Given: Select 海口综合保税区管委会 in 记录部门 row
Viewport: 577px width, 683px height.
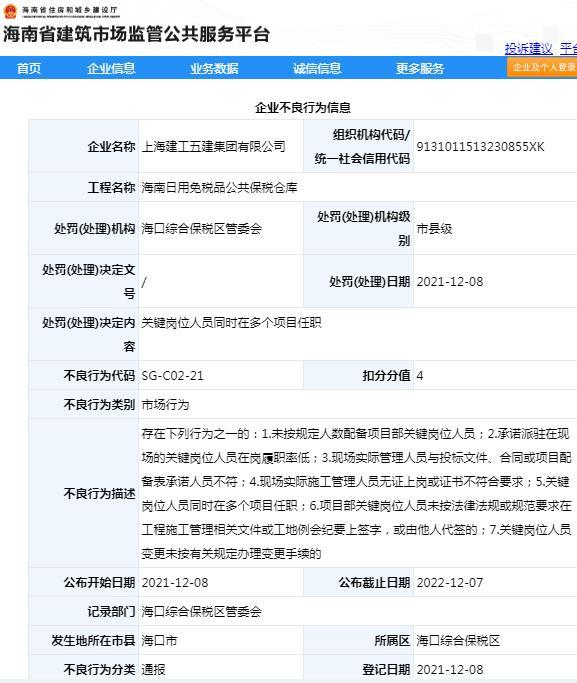Looking at the screenshot, I should click(202, 612).
